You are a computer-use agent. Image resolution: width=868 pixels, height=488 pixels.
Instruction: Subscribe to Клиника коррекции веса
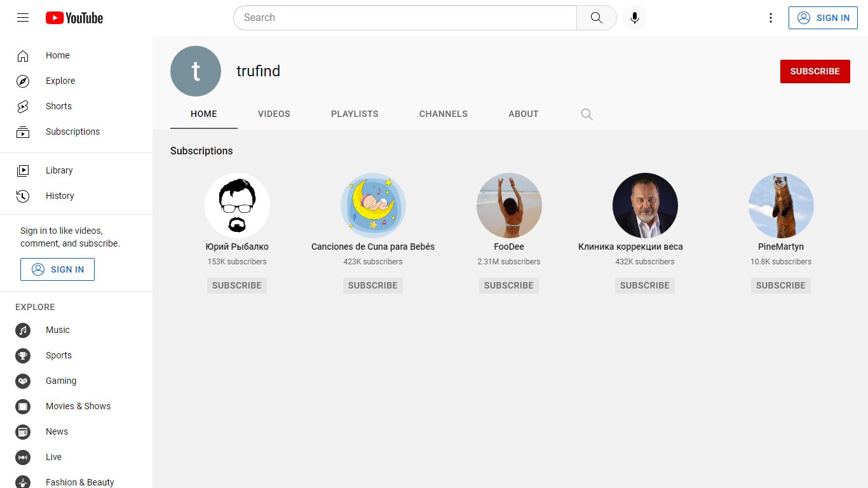pos(645,285)
